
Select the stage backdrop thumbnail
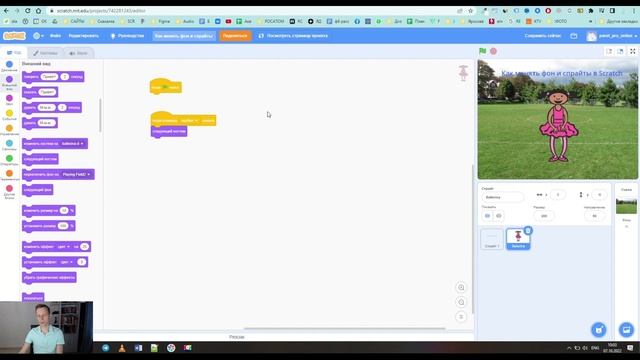click(x=626, y=206)
